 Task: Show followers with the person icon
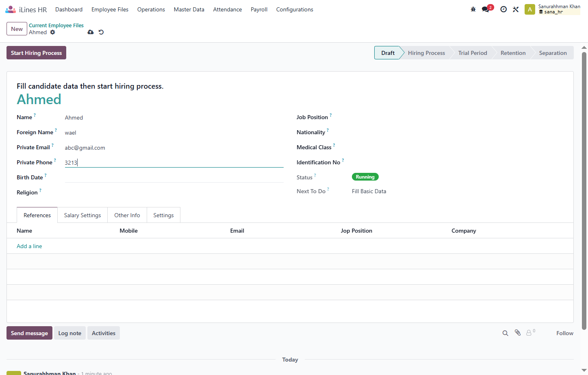[530, 333]
